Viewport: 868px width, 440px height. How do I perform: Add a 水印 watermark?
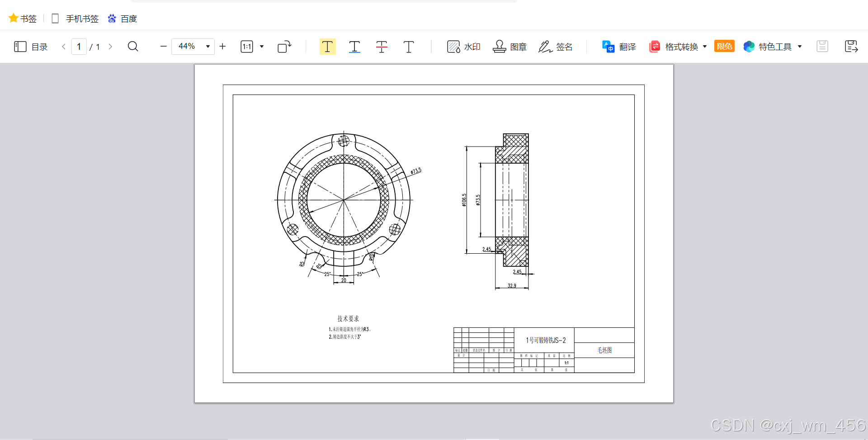click(463, 47)
